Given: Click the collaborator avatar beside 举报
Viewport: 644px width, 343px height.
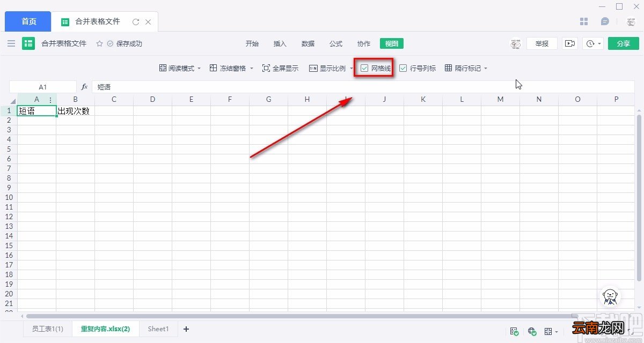Looking at the screenshot, I should tap(516, 44).
